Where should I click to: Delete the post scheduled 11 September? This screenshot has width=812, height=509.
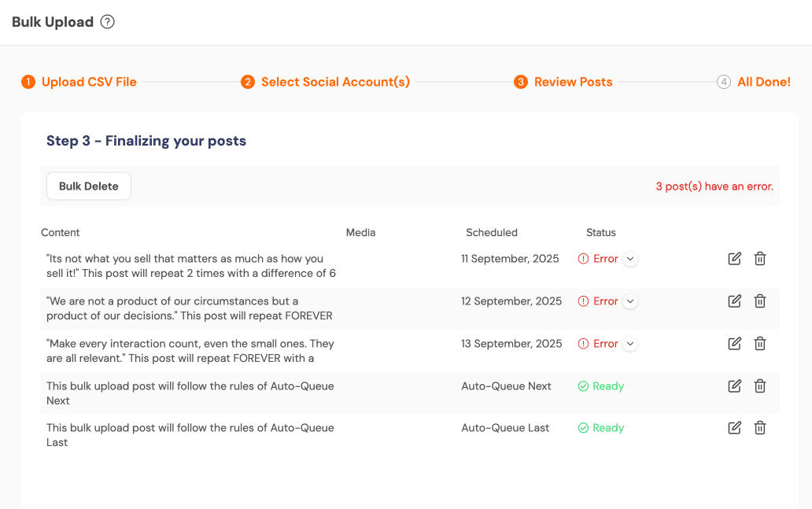pos(759,258)
